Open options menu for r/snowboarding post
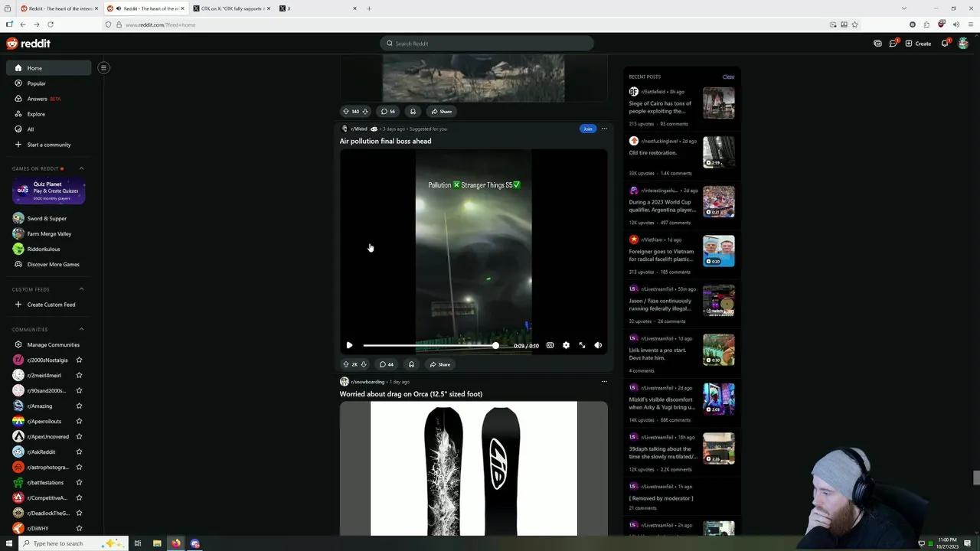This screenshot has height=551, width=980. coord(604,381)
